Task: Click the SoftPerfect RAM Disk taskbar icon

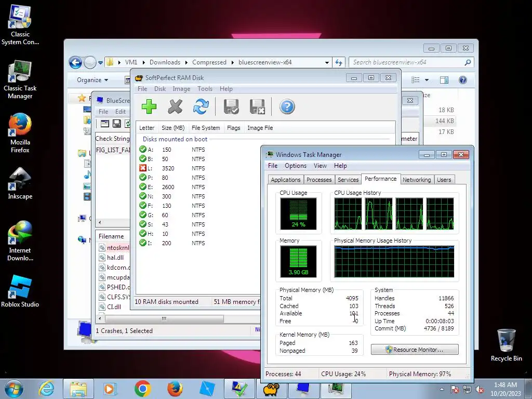Action: (271, 390)
